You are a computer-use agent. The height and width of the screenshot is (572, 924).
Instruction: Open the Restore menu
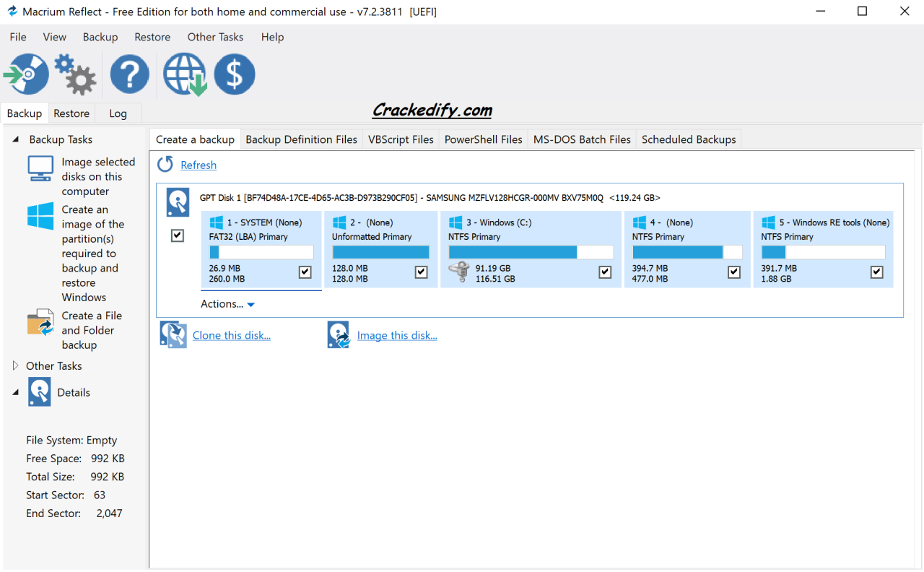click(x=152, y=37)
